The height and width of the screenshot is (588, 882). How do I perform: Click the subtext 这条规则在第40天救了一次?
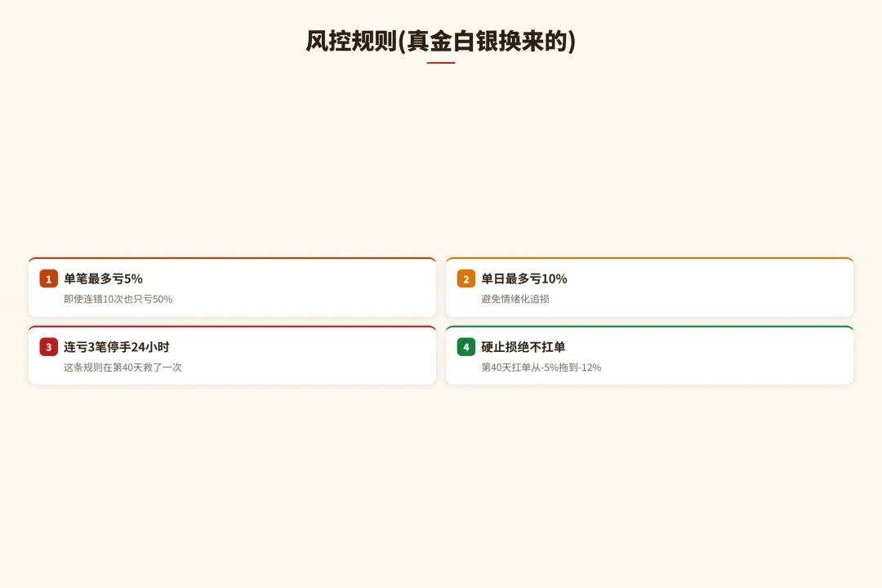(x=122, y=367)
